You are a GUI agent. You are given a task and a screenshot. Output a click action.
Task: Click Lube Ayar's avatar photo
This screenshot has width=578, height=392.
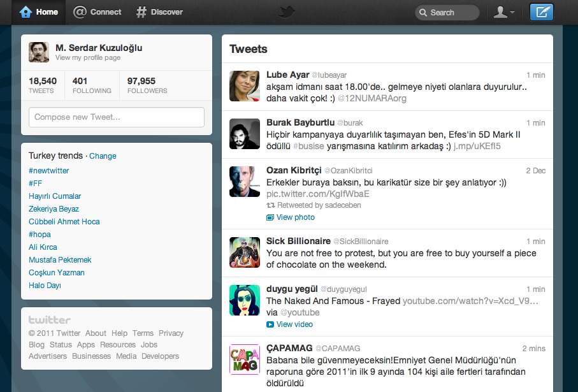(245, 86)
